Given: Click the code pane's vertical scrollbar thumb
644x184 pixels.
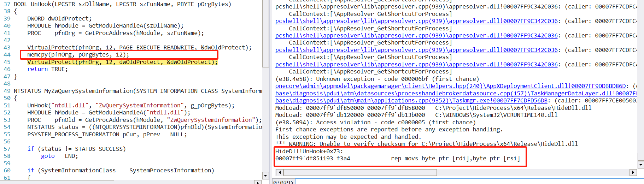Looking at the screenshot, I should coord(265,34).
